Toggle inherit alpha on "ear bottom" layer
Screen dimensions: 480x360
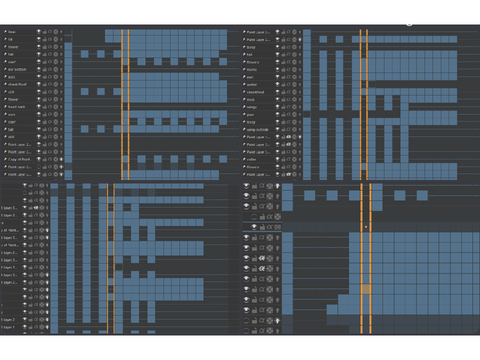tap(50, 69)
